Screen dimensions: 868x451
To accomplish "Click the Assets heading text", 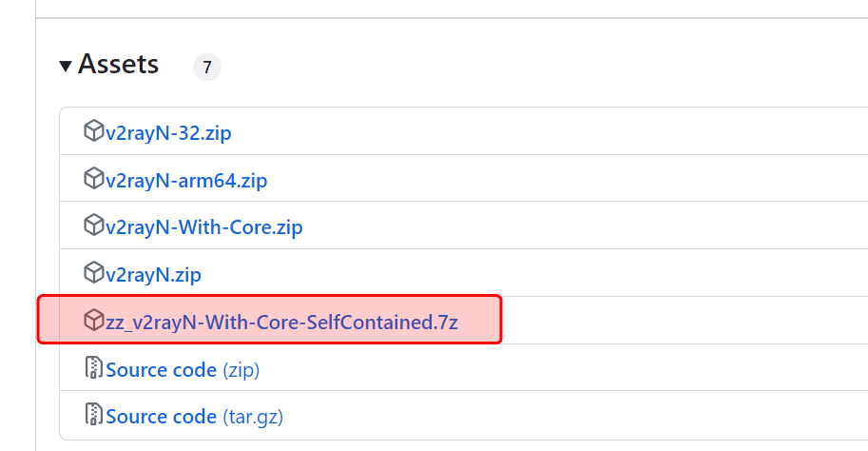I will 118,65.
